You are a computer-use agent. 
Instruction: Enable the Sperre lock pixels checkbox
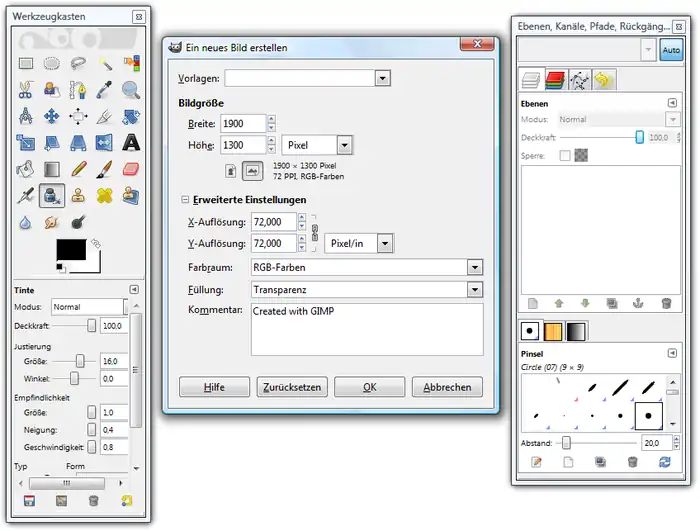click(565, 156)
